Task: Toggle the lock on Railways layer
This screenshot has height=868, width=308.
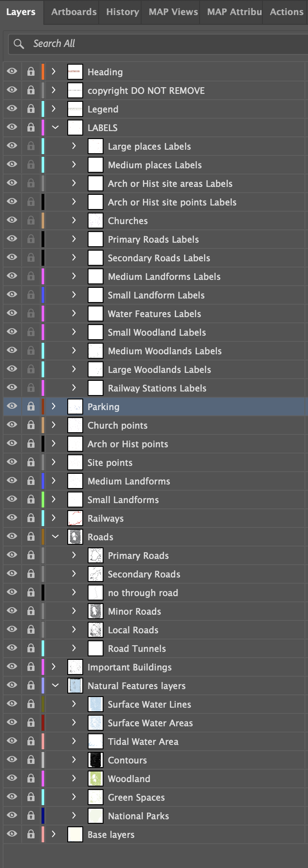Action: (x=31, y=518)
